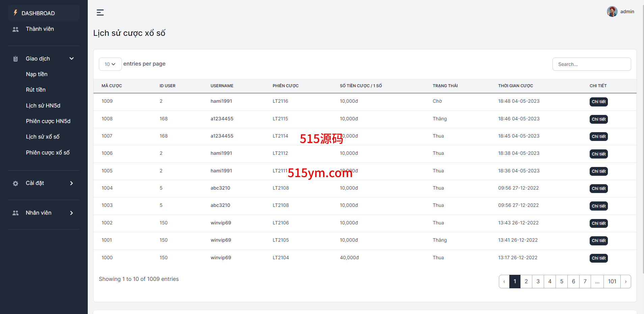Jump to page 101 in pagination
This screenshot has width=644, height=314.
click(x=612, y=282)
